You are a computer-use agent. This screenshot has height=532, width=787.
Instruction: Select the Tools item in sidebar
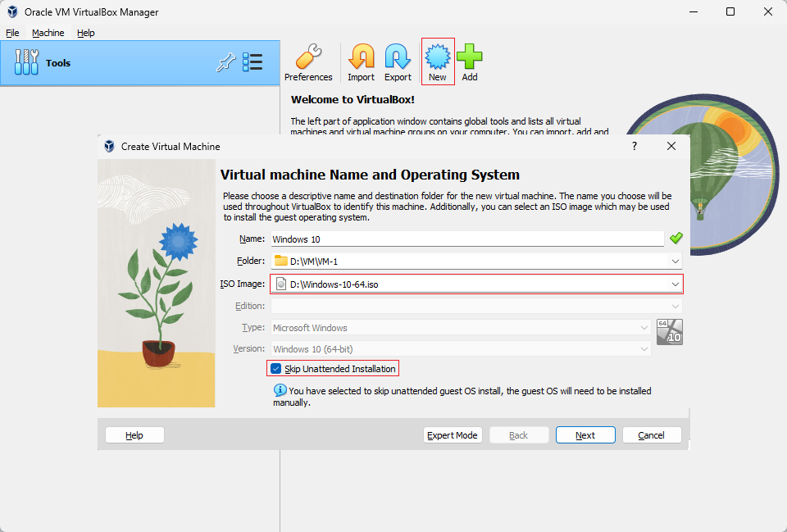pos(140,63)
